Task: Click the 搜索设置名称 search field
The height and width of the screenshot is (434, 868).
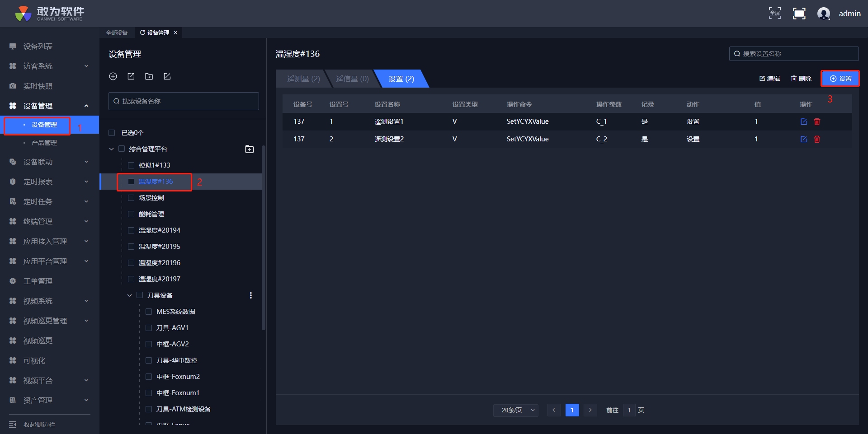Action: click(x=794, y=54)
